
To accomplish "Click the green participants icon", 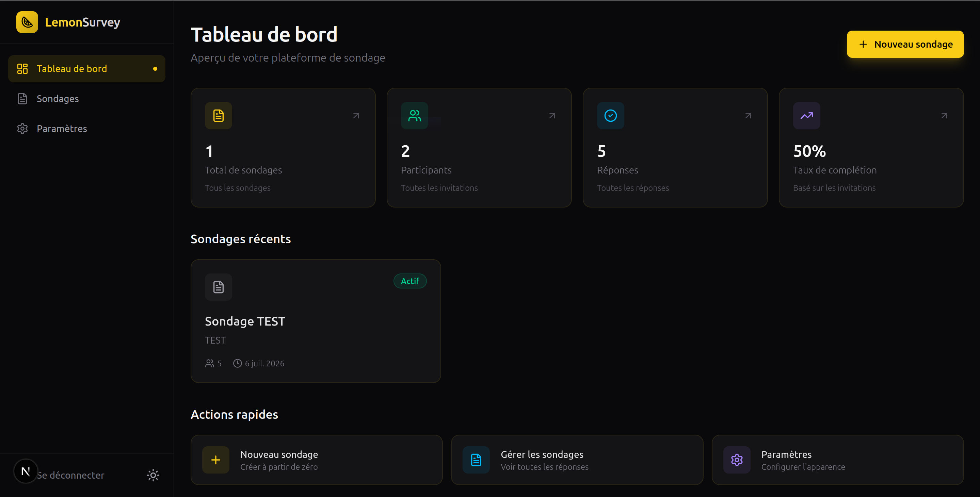I will (x=414, y=116).
